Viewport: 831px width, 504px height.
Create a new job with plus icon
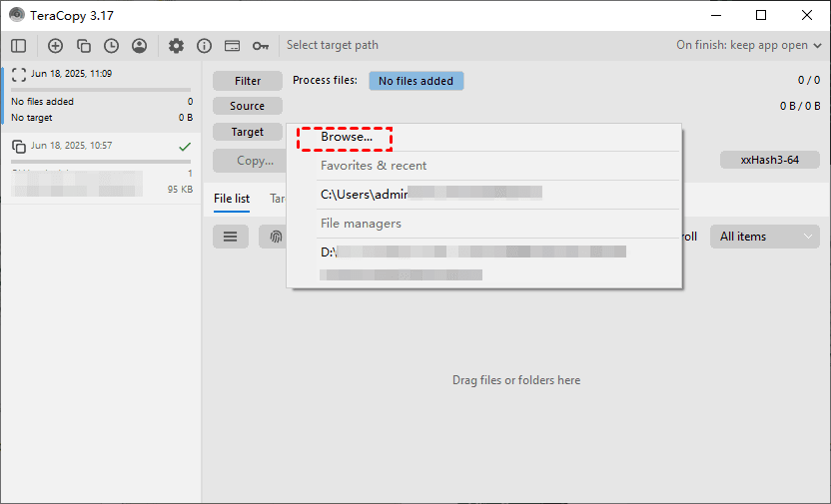tap(55, 46)
